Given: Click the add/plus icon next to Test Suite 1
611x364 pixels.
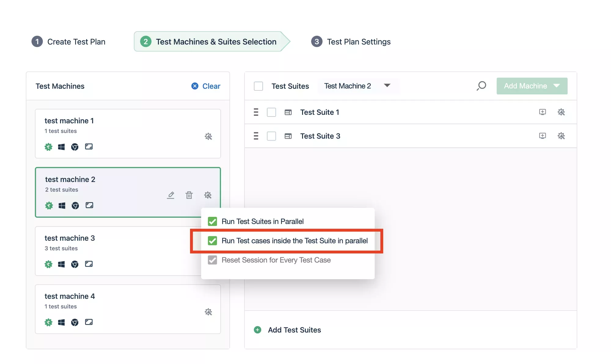Looking at the screenshot, I should (542, 112).
